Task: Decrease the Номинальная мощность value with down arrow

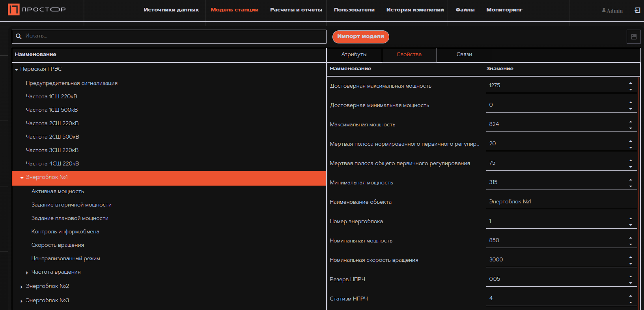Action: (631, 244)
